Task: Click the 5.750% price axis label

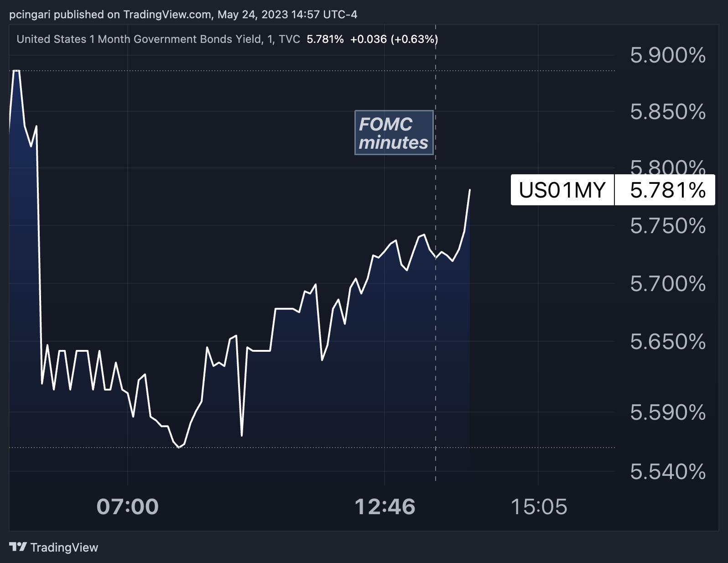Action: tap(668, 226)
